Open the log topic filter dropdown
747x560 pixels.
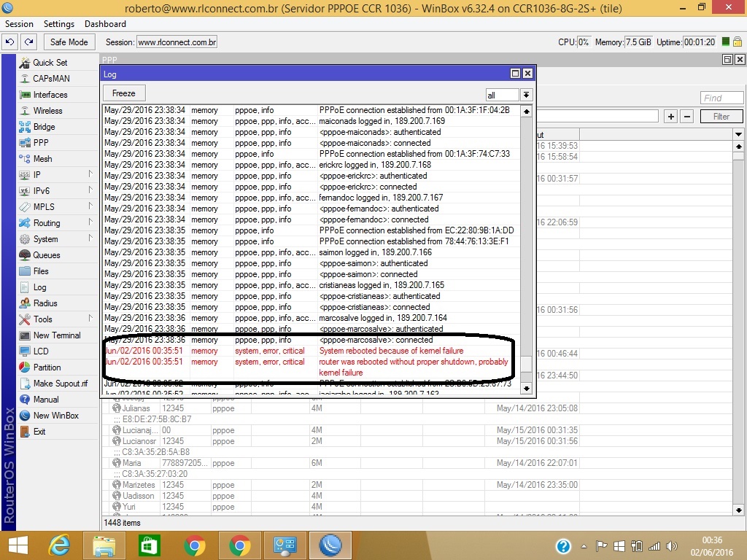pyautogui.click(x=526, y=95)
